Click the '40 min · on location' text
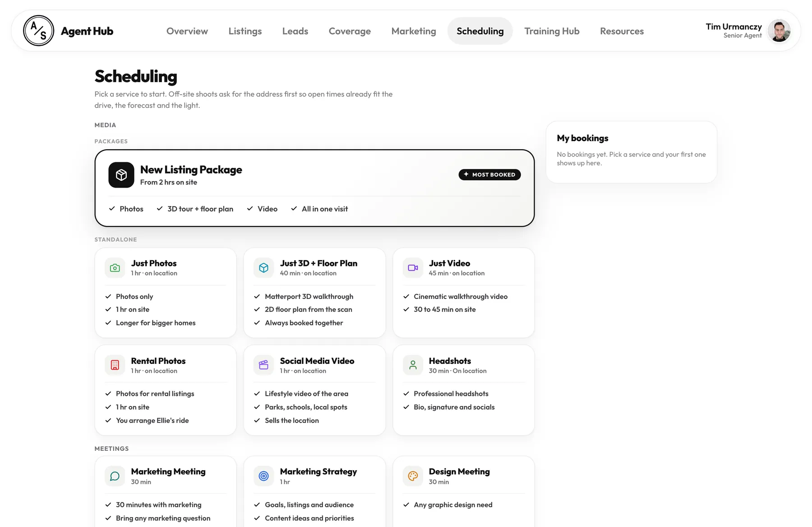Image resolution: width=812 pixels, height=527 pixels. [308, 273]
